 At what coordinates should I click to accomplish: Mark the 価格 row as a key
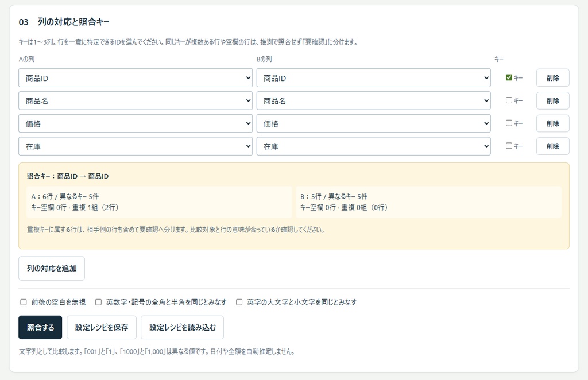coord(509,123)
